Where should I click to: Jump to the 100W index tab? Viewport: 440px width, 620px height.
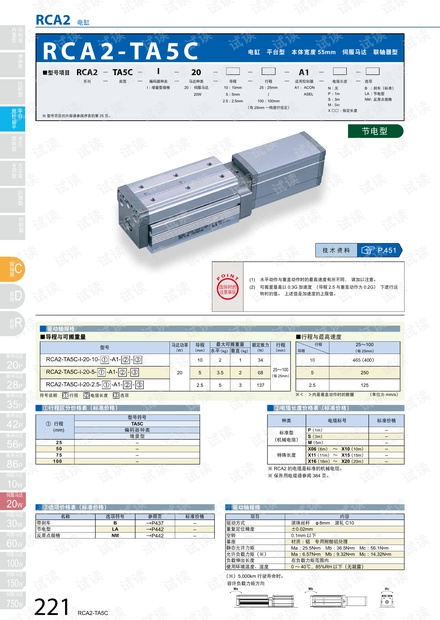(x=13, y=561)
